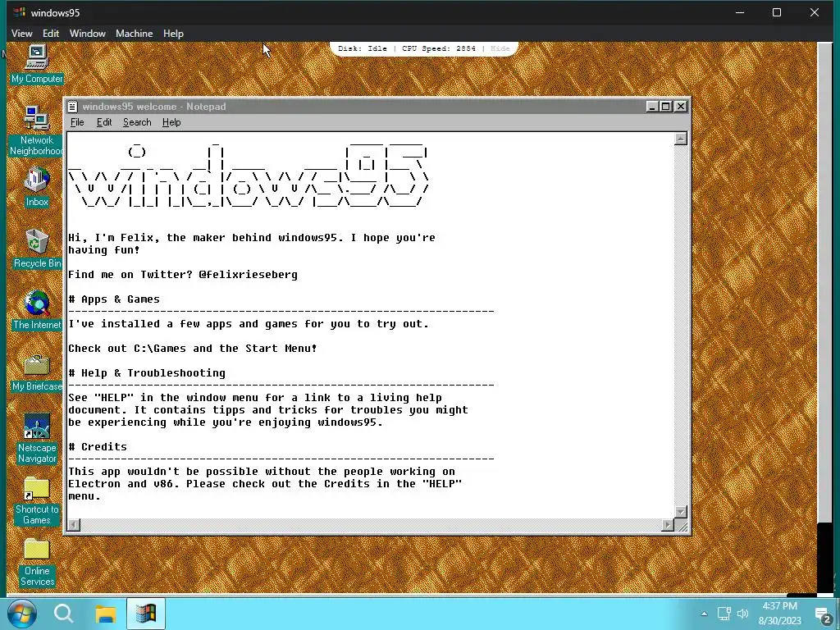This screenshot has height=630, width=840.
Task: Click the windows95 app icon in host title bar
Action: click(20, 11)
